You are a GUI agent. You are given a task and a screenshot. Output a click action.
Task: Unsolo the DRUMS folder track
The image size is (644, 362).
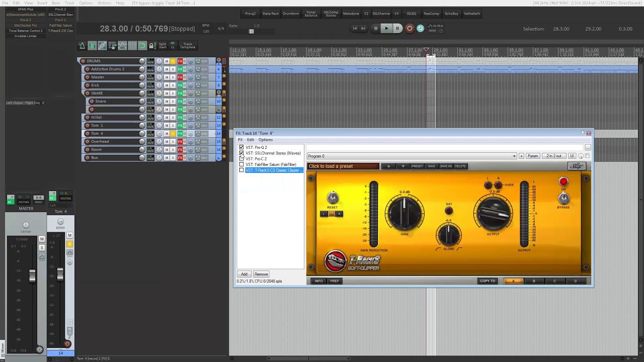(173, 61)
